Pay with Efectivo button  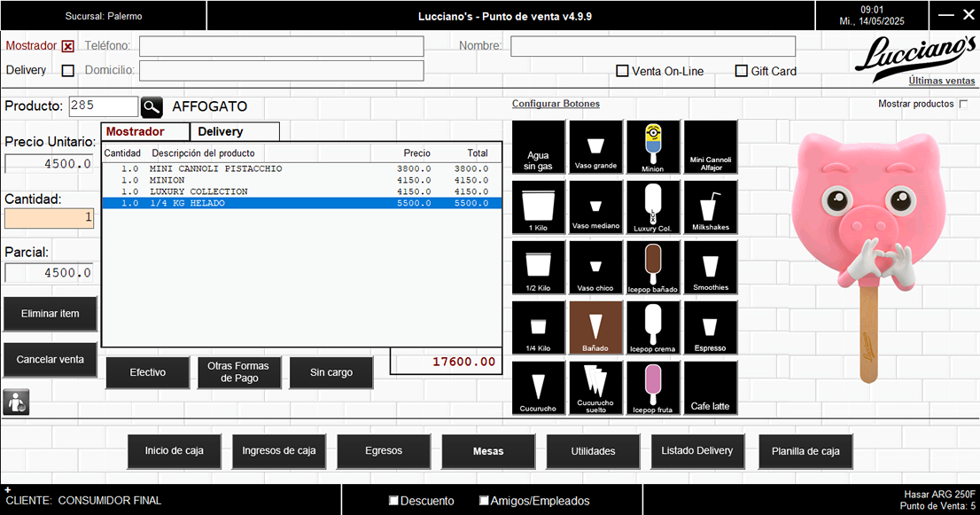[147, 372]
